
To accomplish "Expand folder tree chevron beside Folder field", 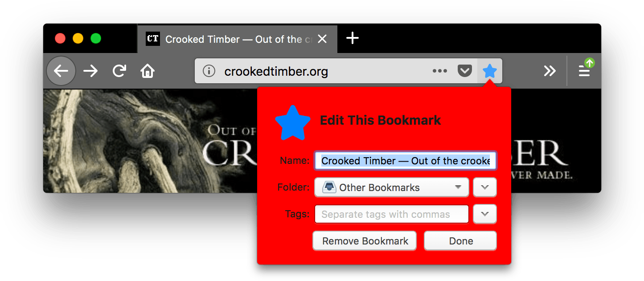I will point(485,187).
